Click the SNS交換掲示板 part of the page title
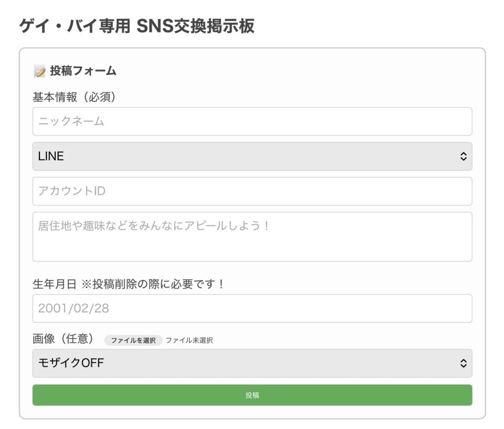This screenshot has width=504, height=429. [x=195, y=26]
